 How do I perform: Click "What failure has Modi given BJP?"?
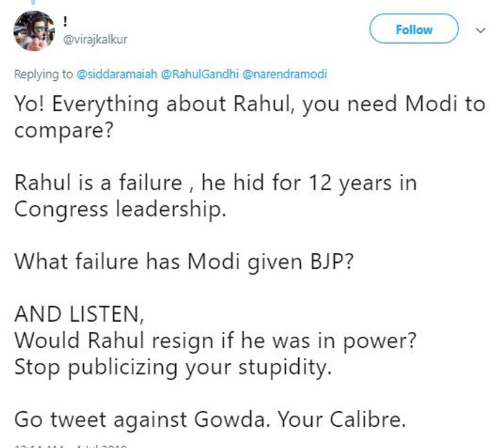(183, 262)
